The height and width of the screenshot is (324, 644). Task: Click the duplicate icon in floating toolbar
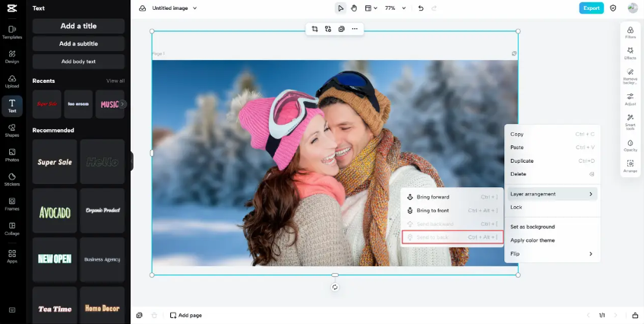(341, 29)
